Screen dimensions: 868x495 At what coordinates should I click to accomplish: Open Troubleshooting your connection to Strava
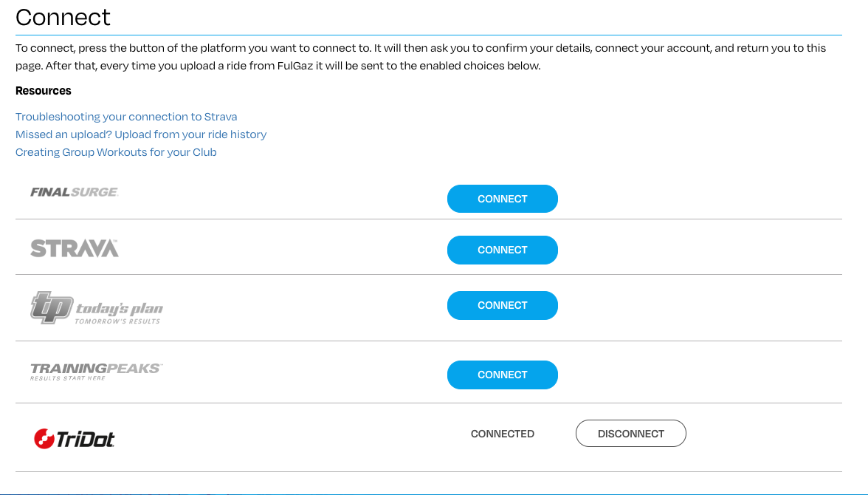126,117
